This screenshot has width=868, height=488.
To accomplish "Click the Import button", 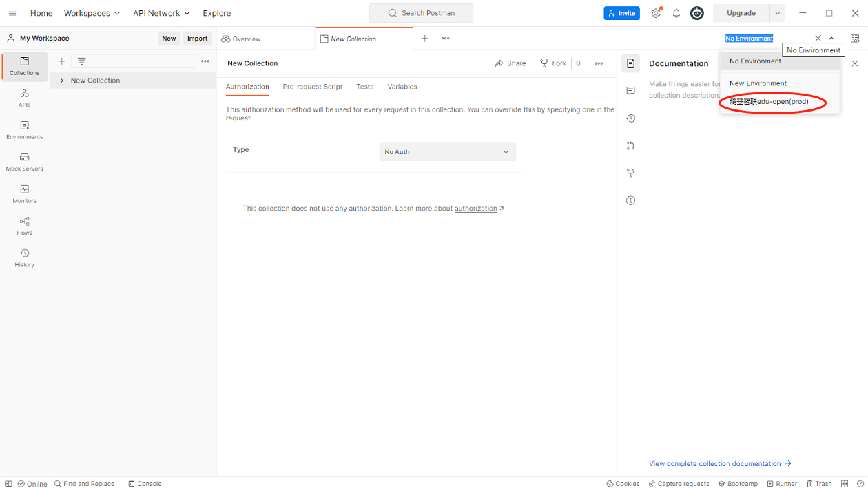I will (x=197, y=39).
